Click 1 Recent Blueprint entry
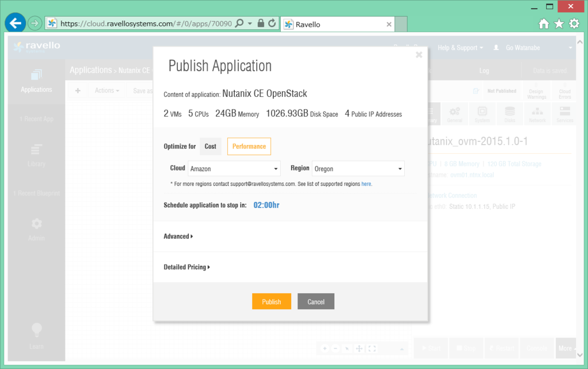 pyautogui.click(x=36, y=193)
